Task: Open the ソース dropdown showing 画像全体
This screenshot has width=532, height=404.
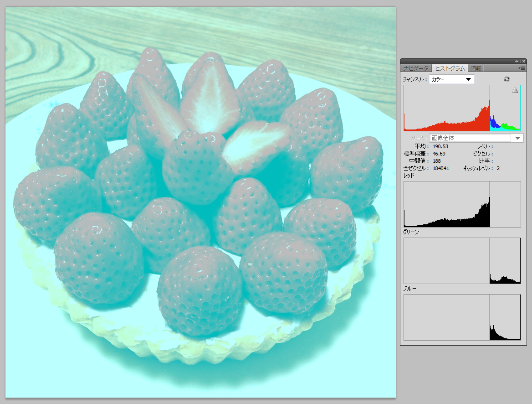Action: (476, 138)
